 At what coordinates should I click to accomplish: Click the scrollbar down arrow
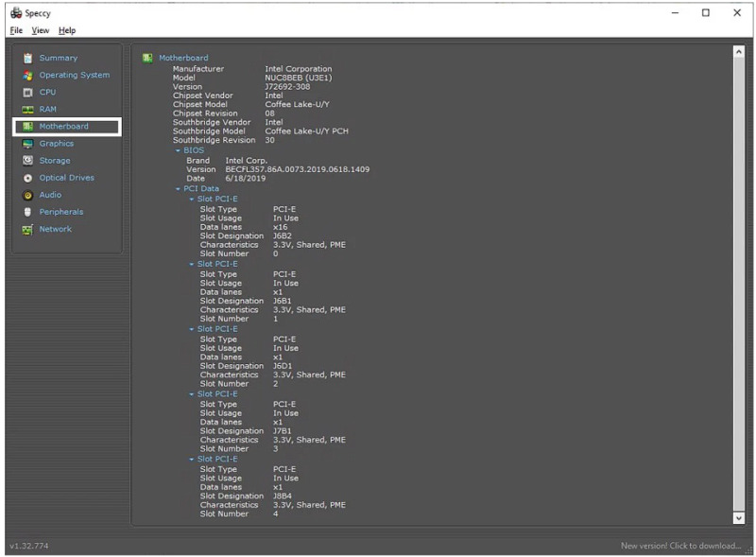739,518
